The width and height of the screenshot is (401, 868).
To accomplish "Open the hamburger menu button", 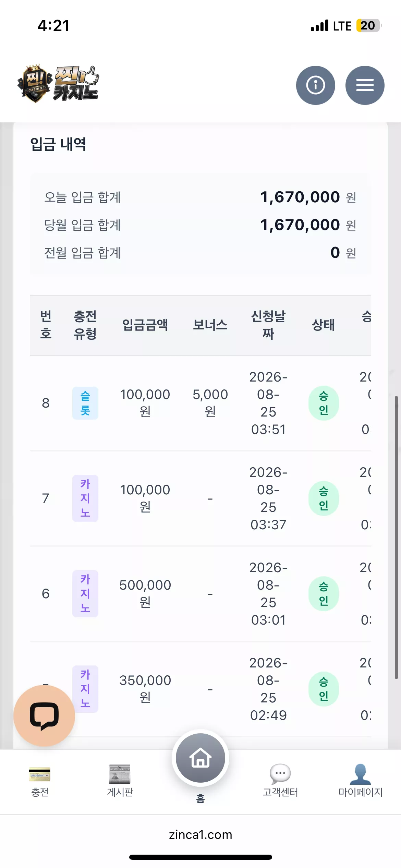I will tap(365, 85).
